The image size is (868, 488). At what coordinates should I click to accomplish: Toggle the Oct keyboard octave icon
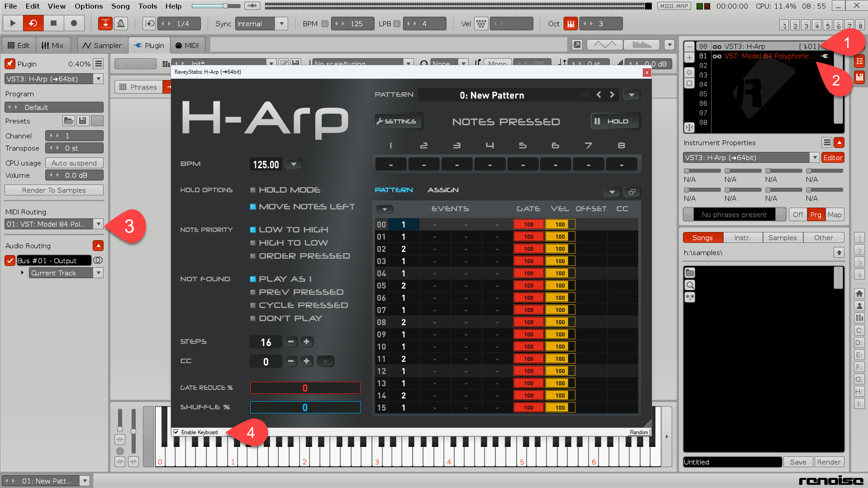pyautogui.click(x=570, y=24)
